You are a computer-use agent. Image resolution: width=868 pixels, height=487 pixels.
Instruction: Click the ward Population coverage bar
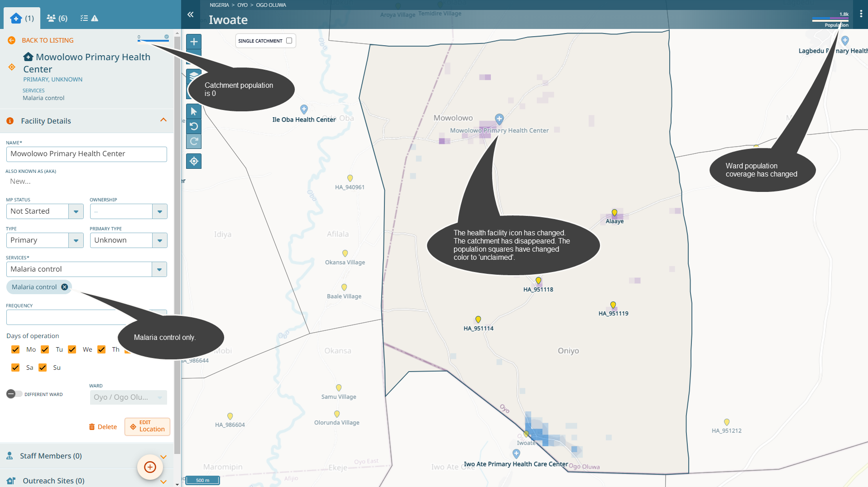[830, 19]
